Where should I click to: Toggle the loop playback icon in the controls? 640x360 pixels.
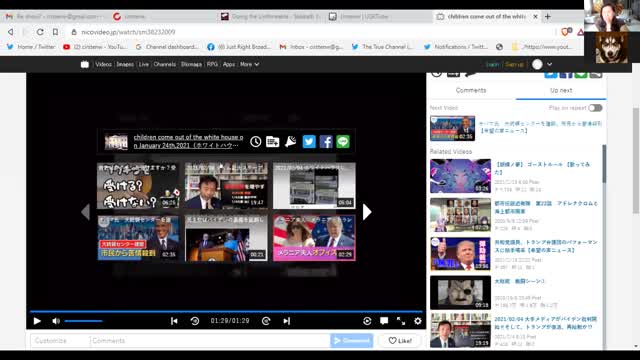tap(367, 321)
